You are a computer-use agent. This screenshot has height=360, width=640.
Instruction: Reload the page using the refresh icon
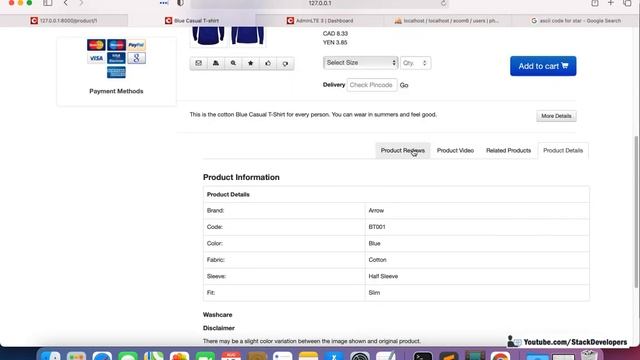tap(443, 3)
